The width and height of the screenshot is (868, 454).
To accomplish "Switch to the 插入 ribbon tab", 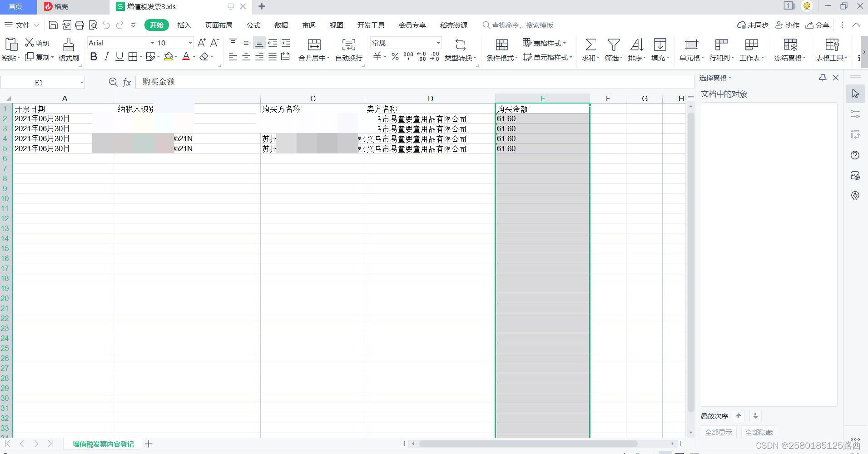I will click(x=184, y=25).
